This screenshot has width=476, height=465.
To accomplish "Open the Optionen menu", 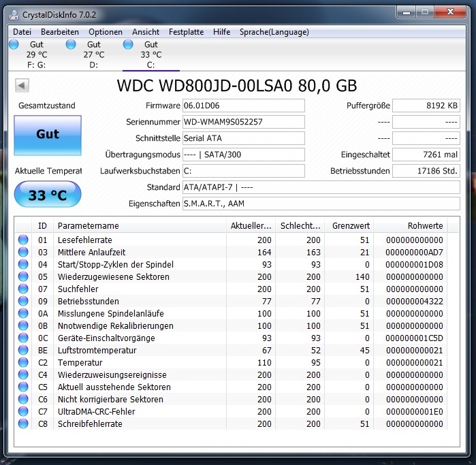I will (106, 32).
